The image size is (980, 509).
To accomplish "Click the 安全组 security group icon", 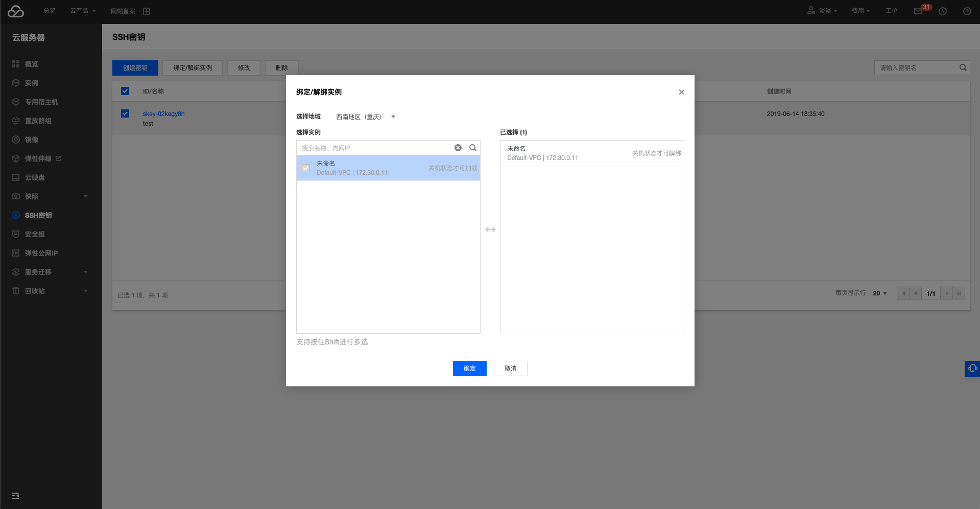I will 16,234.
